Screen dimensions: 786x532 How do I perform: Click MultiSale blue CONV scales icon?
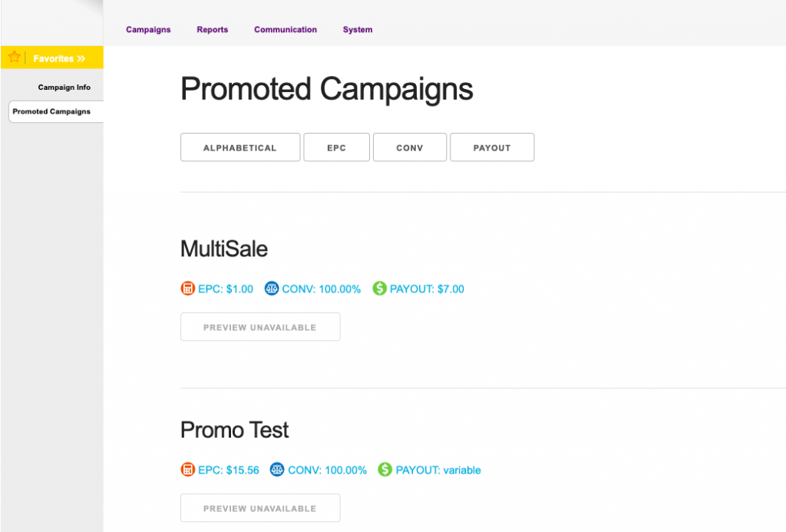(x=272, y=289)
